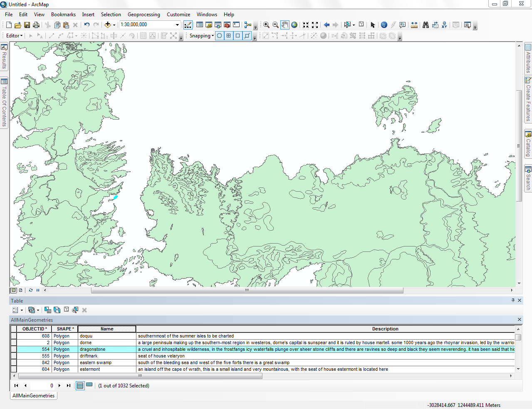
Task: Sort by the Name column header
Action: [x=107, y=329]
